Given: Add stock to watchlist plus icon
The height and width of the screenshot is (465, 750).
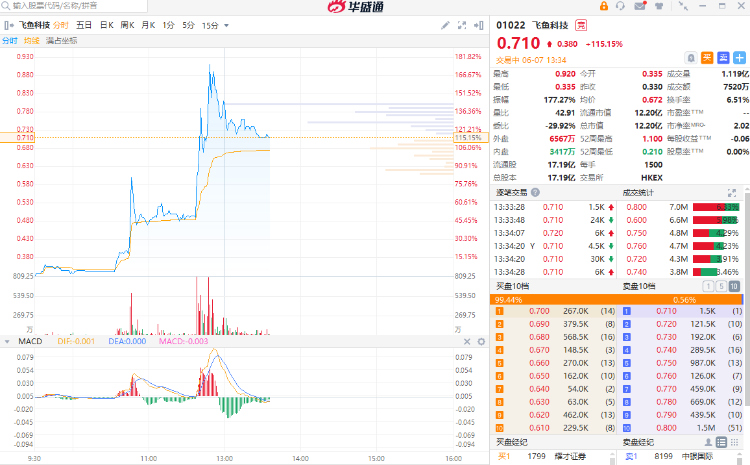Looking at the screenshot, I should [x=739, y=58].
